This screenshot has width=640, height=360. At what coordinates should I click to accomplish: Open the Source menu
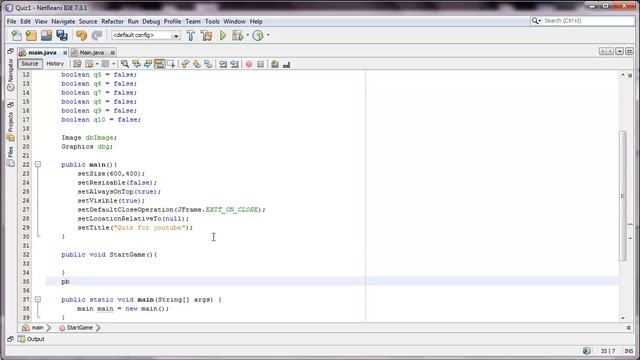click(88, 21)
